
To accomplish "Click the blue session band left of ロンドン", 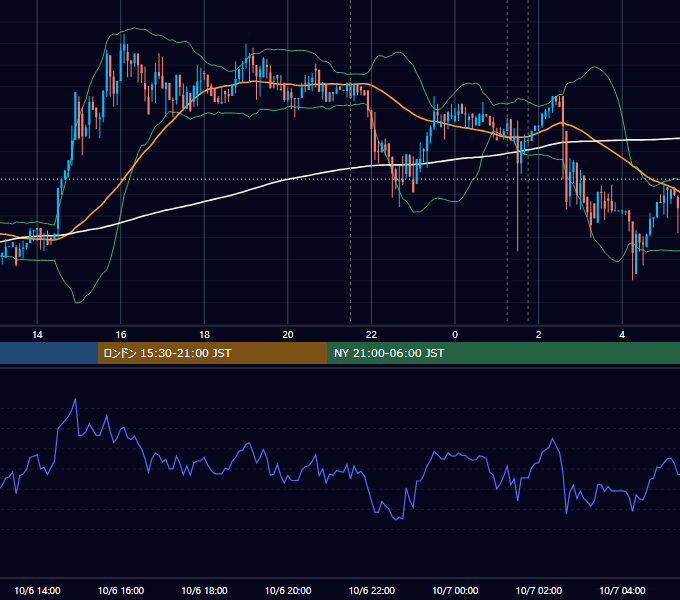I will 49,353.
